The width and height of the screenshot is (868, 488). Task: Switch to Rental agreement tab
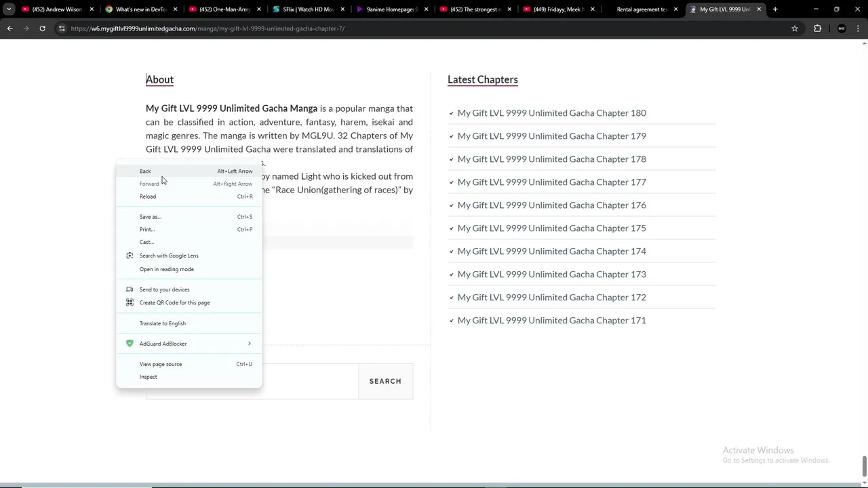click(642, 9)
